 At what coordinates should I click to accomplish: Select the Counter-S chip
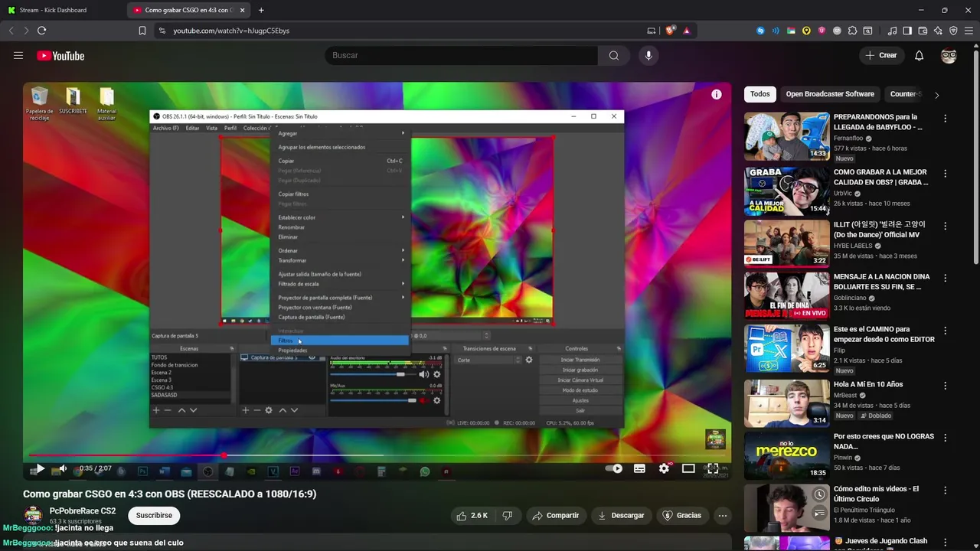(903, 94)
